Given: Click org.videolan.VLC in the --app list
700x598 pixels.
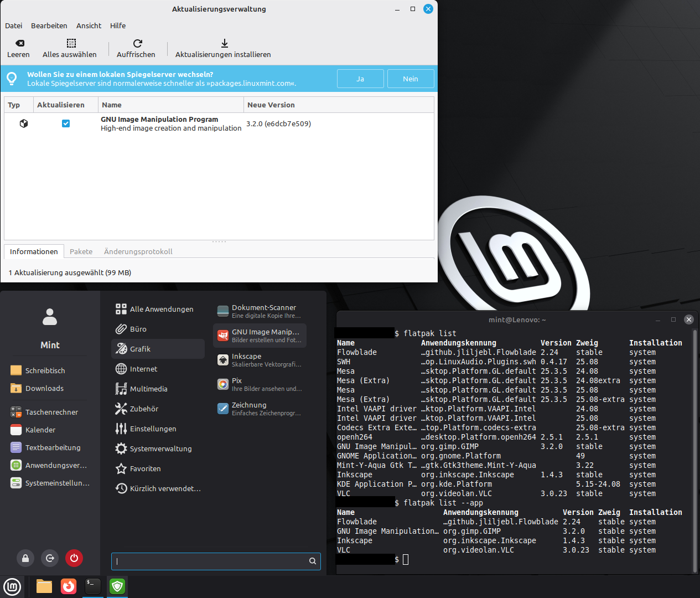Looking at the screenshot, I should (479, 550).
